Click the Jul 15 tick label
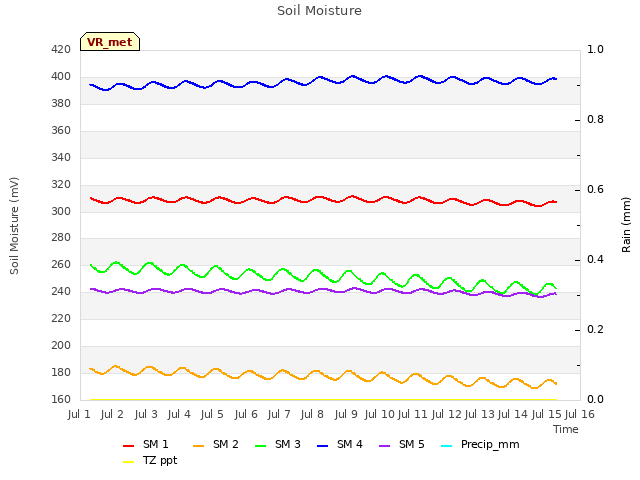The height and width of the screenshot is (480, 640). (546, 414)
